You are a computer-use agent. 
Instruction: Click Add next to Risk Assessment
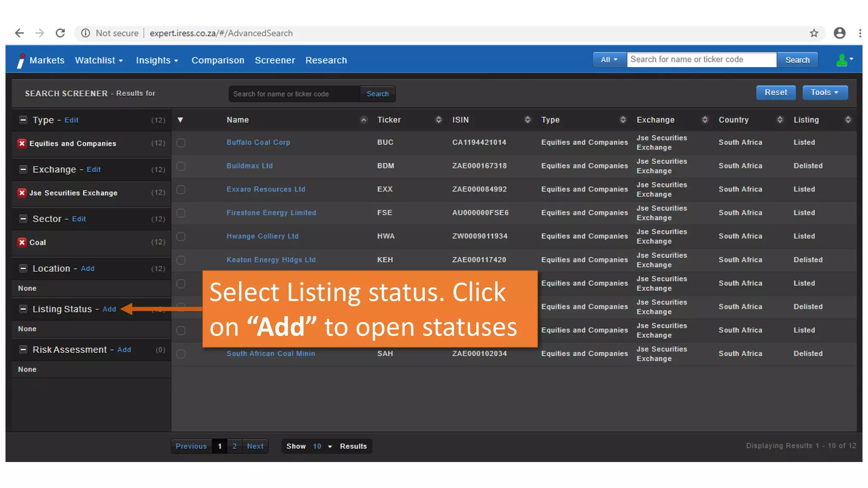(x=124, y=349)
